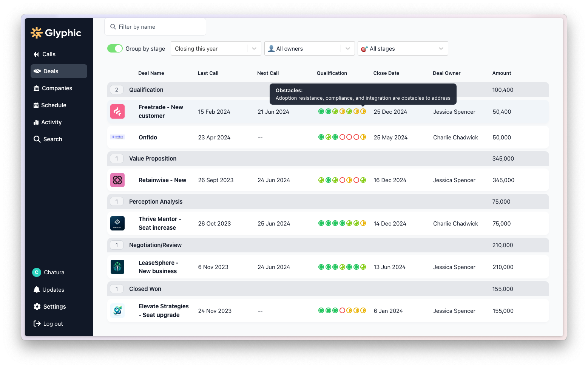The image size is (588, 368).
Task: Open Companies in sidebar
Action: tap(59, 88)
